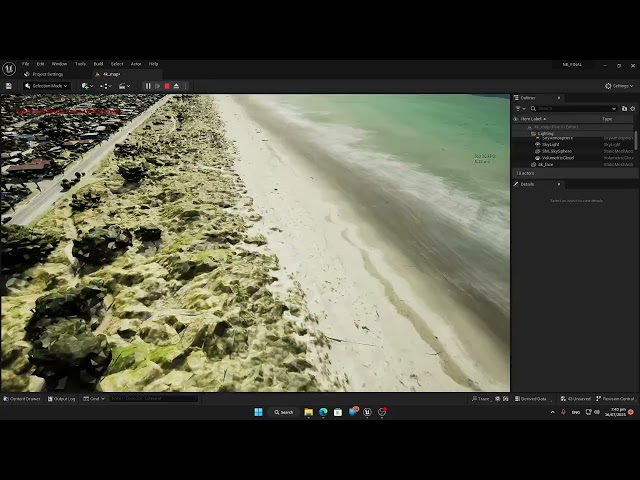This screenshot has width=640, height=480.
Task: Click the SM_SkySphere mesh icon
Action: pyautogui.click(x=538, y=151)
